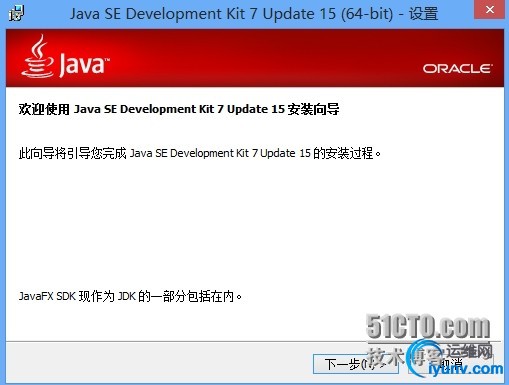Image resolution: width=509 pixels, height=385 pixels.
Task: Click the window title Java SE Development Kit 7 Update 15 (64-bit)
Action: (x=254, y=14)
